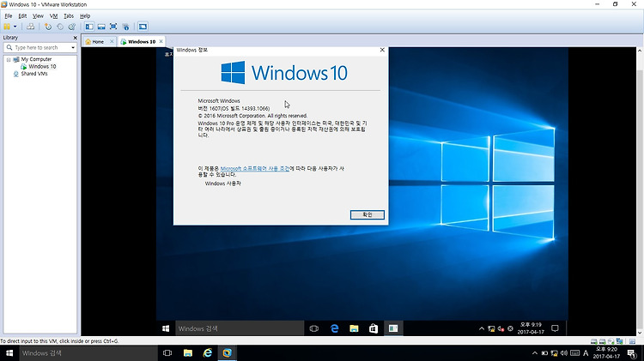Open the Help menu

[85, 16]
